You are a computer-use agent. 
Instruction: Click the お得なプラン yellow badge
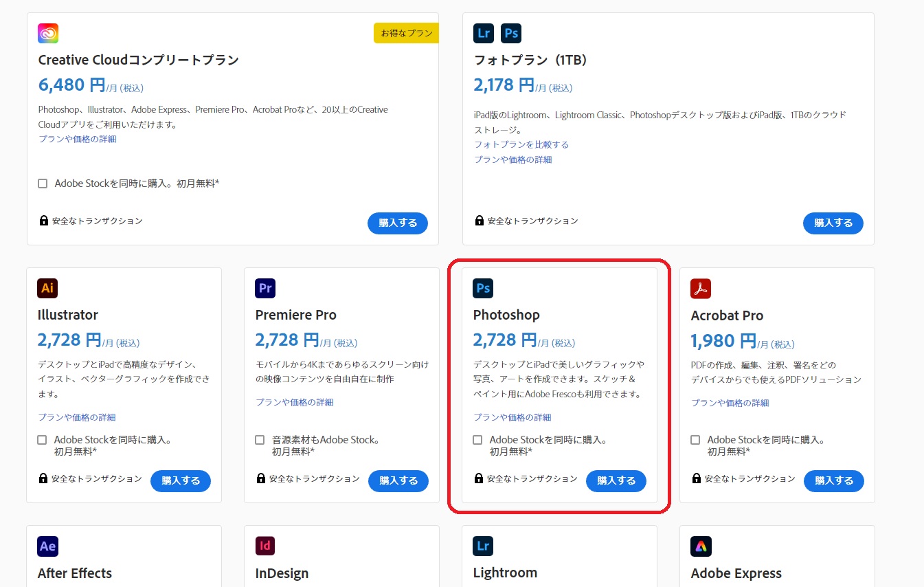pyautogui.click(x=406, y=33)
